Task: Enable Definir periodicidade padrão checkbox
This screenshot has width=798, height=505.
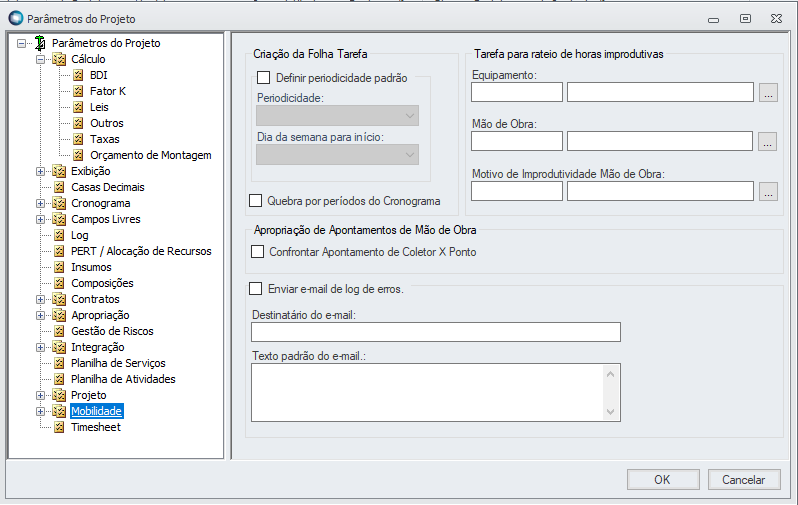Action: point(264,77)
